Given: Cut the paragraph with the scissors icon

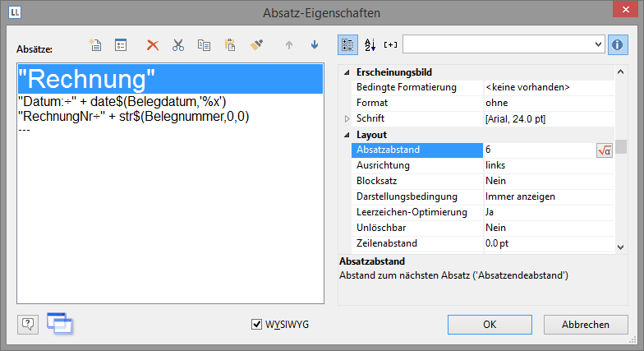Looking at the screenshot, I should pos(177,45).
